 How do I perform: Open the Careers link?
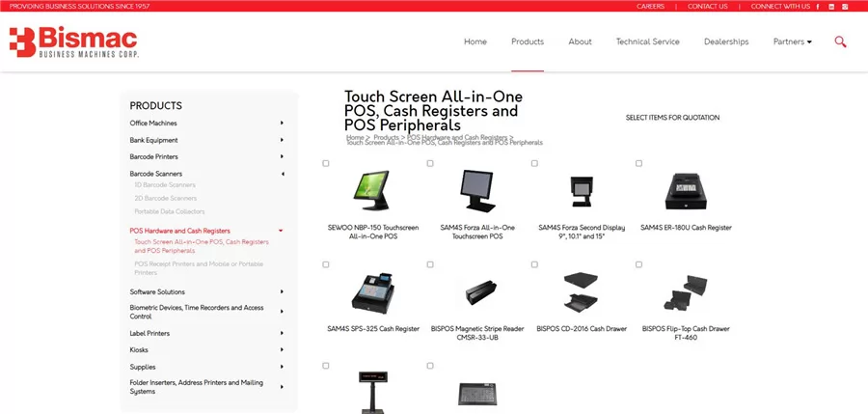click(x=650, y=7)
